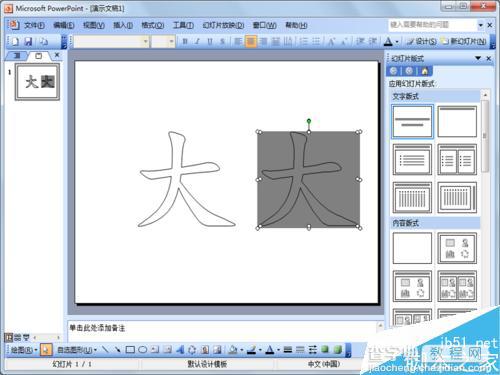Open the 插入(I) menu
This screenshot has height=375, width=500.
(123, 25)
